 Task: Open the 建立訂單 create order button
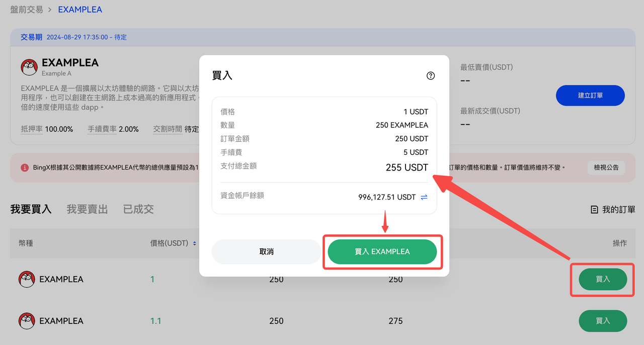pyautogui.click(x=590, y=96)
